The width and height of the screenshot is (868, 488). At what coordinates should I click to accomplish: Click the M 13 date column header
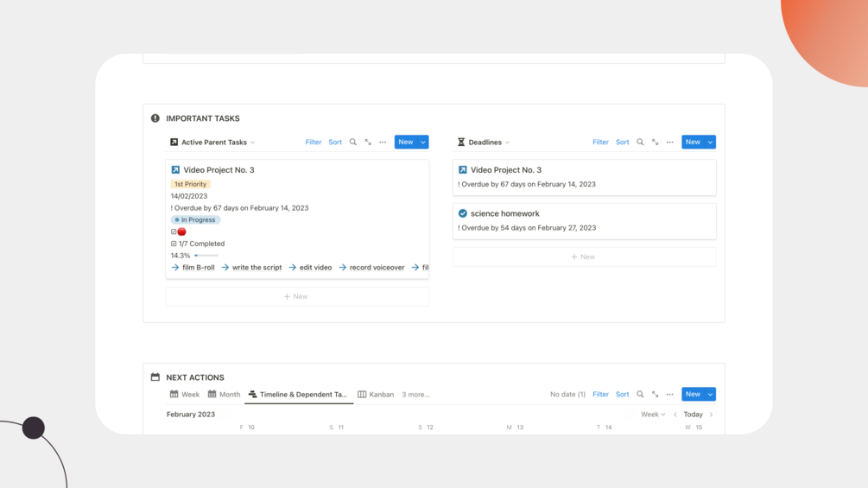pos(515,428)
